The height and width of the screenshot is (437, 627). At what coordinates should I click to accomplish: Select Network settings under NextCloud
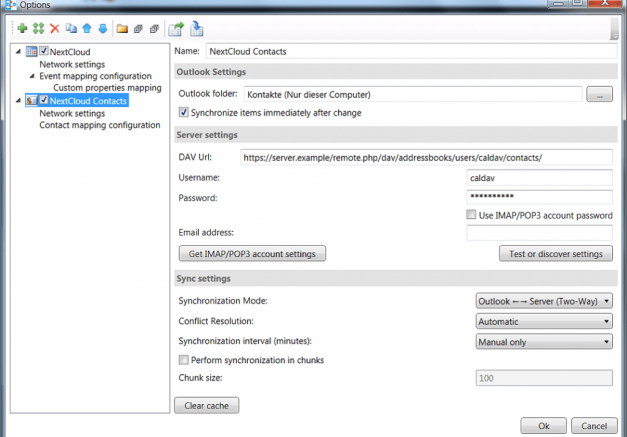coord(72,64)
